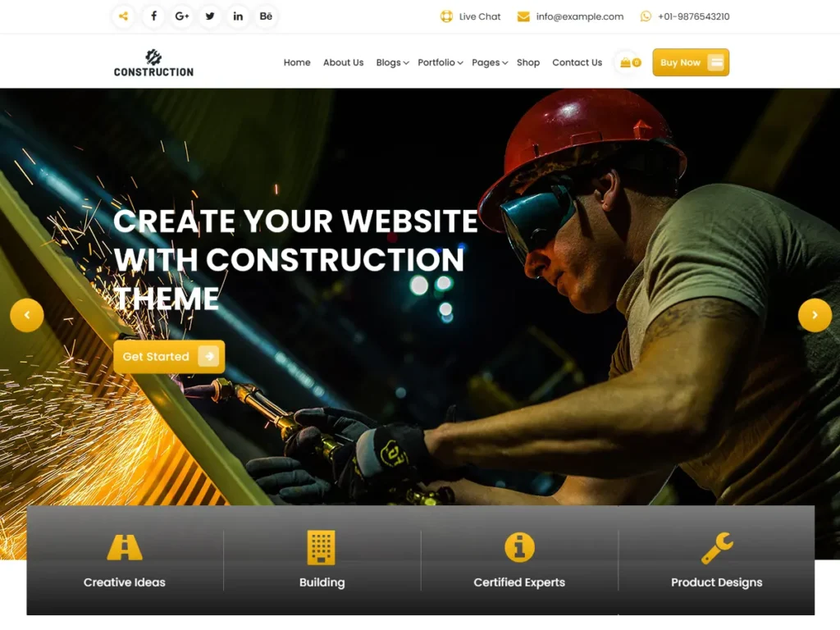Open the Pages dropdown menu
This screenshot has height=630, width=840.
tap(489, 62)
